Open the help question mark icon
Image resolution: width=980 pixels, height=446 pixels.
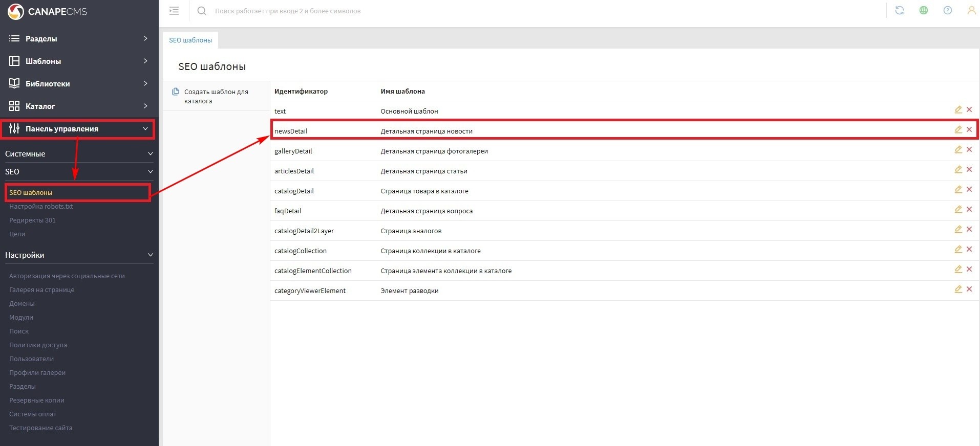tap(947, 10)
